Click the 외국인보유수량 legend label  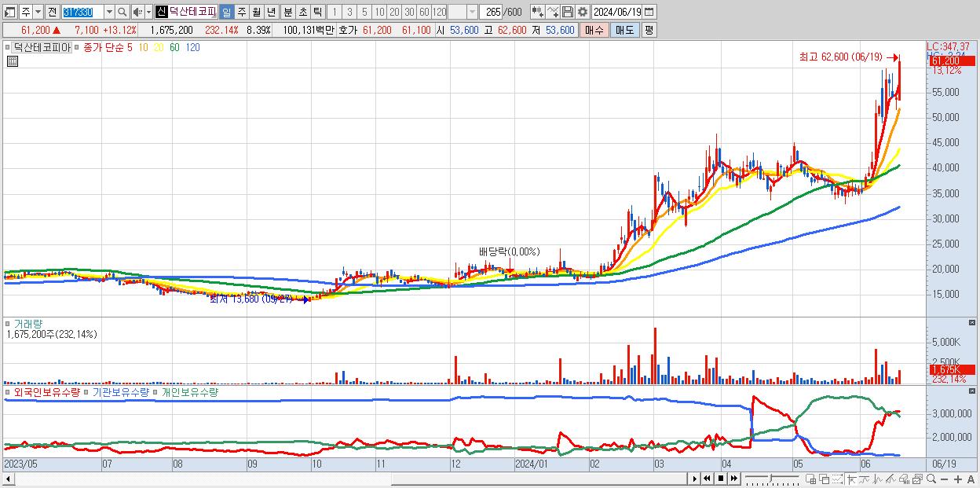pos(47,391)
